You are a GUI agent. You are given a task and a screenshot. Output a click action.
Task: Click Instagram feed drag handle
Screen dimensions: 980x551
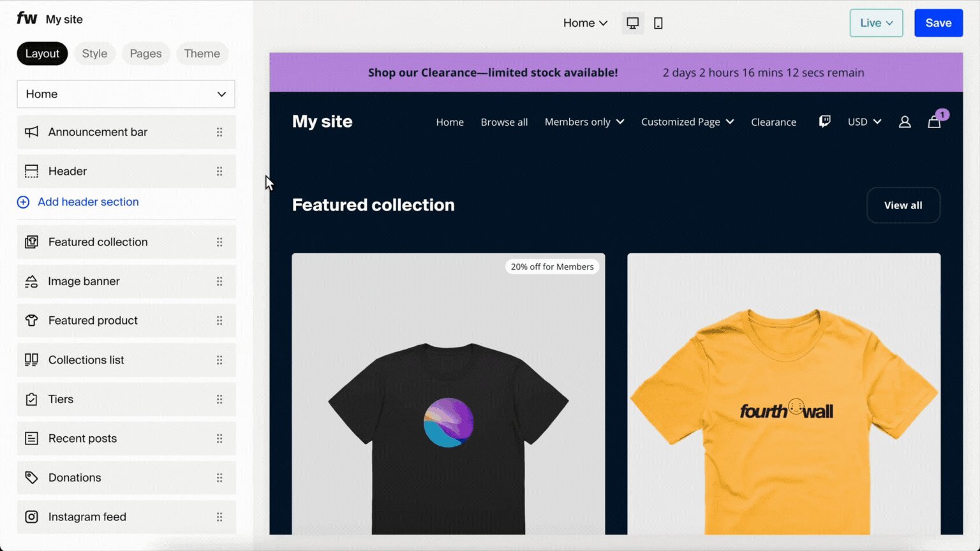click(x=219, y=517)
